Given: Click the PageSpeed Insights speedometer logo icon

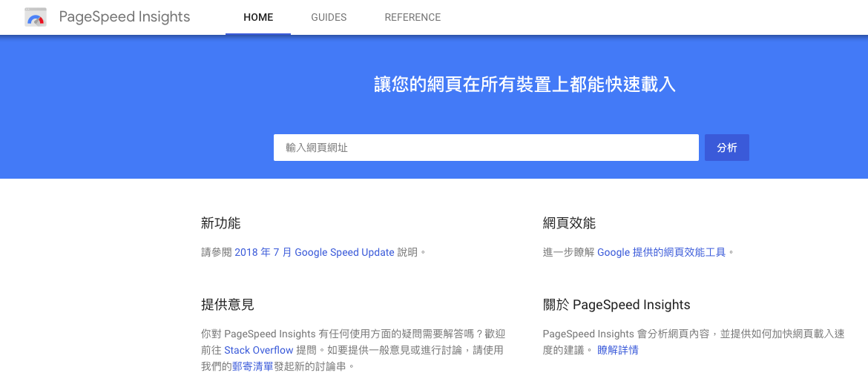Looking at the screenshot, I should tap(36, 17).
